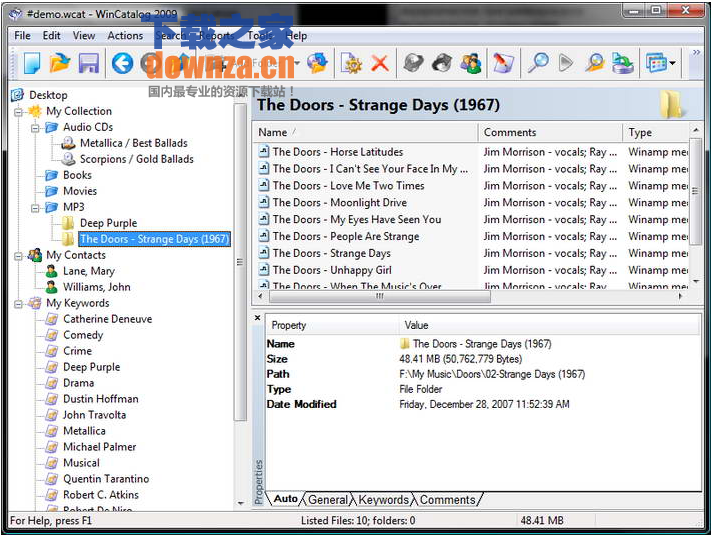Screen dimensions: 712x536
Task: Click the Size value 48.41 MB
Action: 460,359
